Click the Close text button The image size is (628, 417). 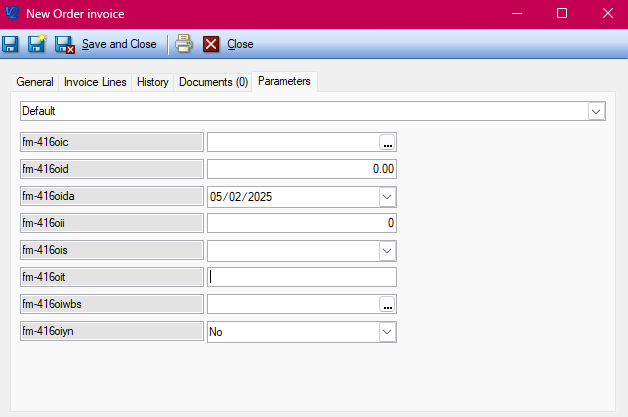pos(240,44)
